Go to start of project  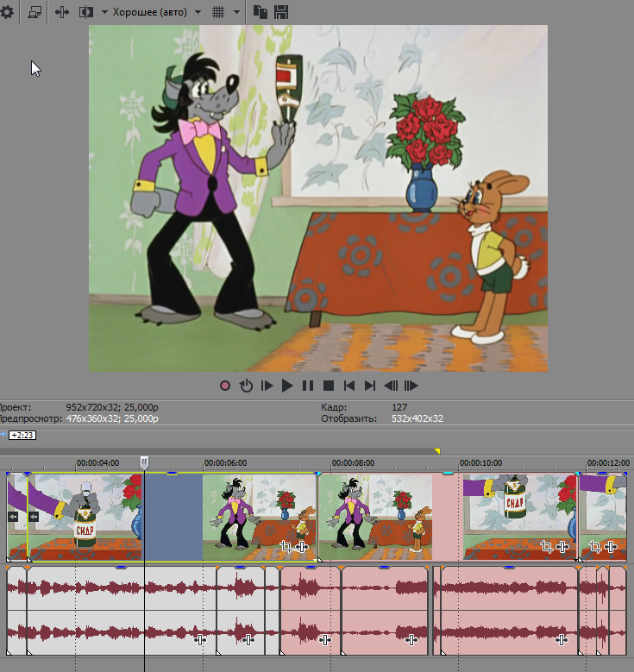pos(349,386)
